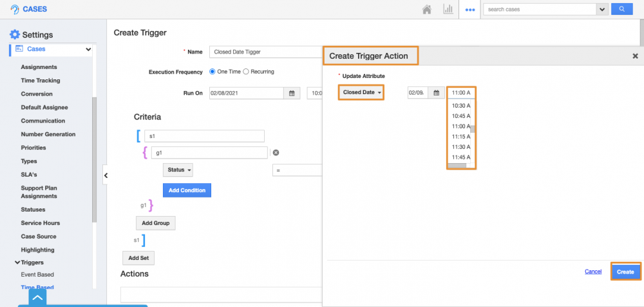Select the One Time frequency option
This screenshot has height=307, width=644.
[213, 72]
